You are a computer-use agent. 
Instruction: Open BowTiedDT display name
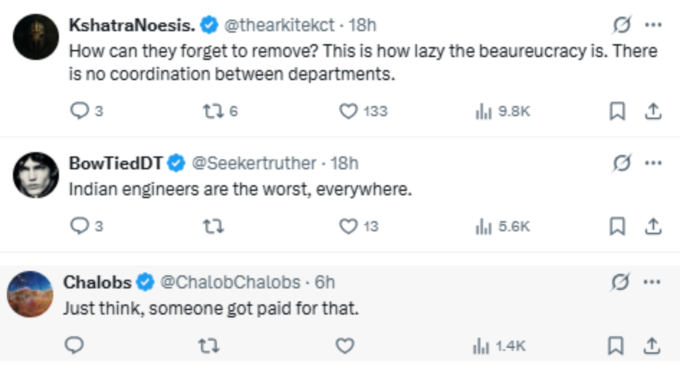click(x=115, y=164)
